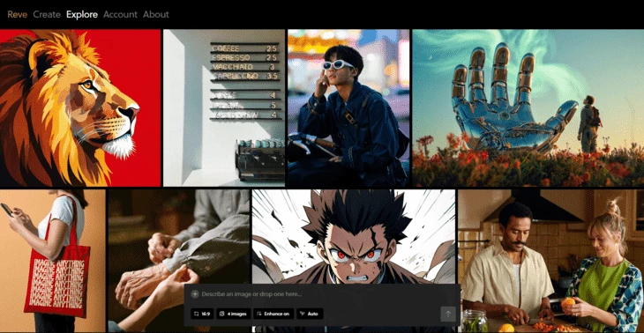Click the Reve logo

(18, 14)
